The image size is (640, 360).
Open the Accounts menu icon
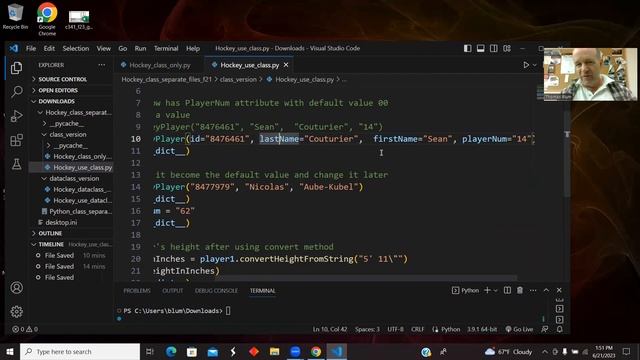tap(16, 288)
